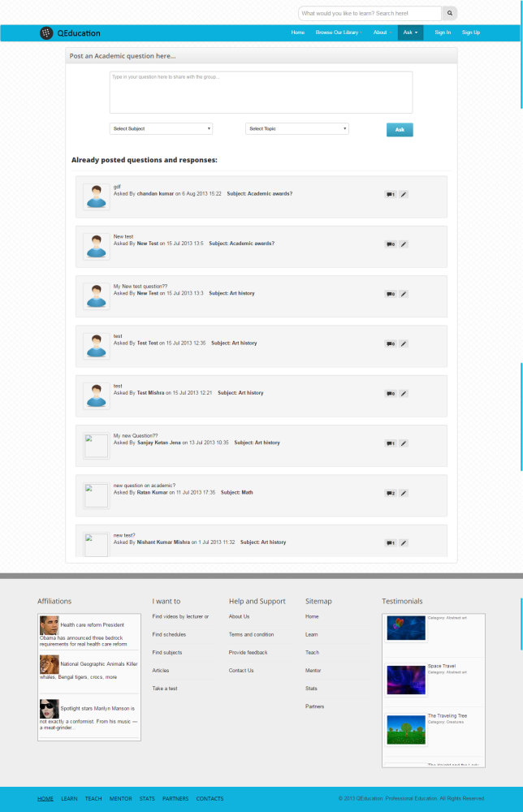The width and height of the screenshot is (523, 812).
Task: Open comments on 'My New test question??'
Action: click(x=391, y=294)
